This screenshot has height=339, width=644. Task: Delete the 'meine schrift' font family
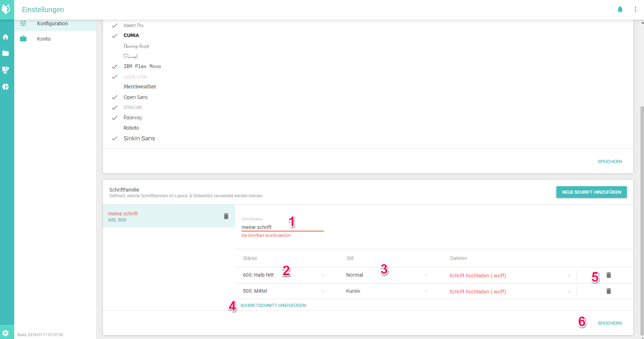(x=226, y=216)
